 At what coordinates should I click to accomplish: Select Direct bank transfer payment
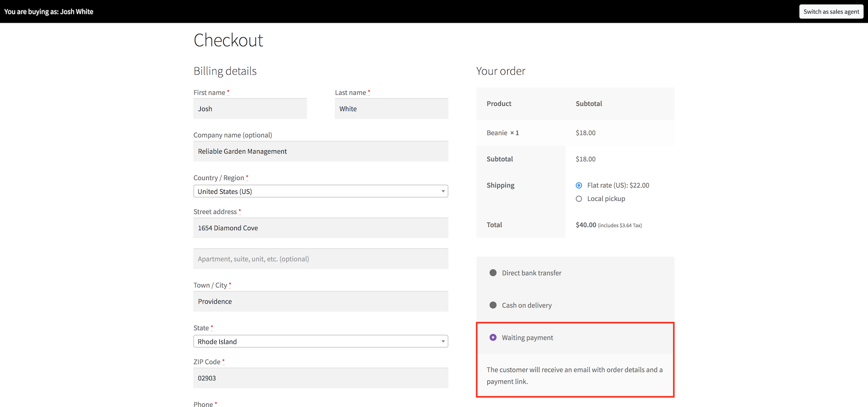[x=493, y=273]
